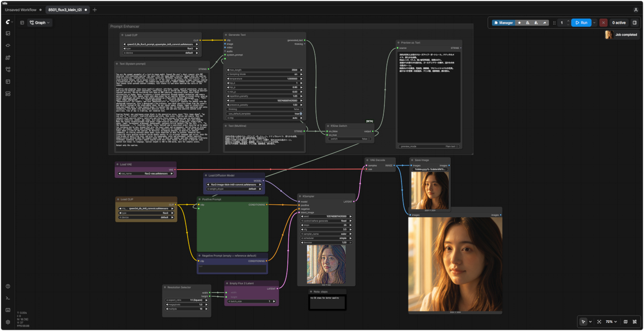
Task: Toggle the minimap icon
Action: pyautogui.click(x=625, y=321)
